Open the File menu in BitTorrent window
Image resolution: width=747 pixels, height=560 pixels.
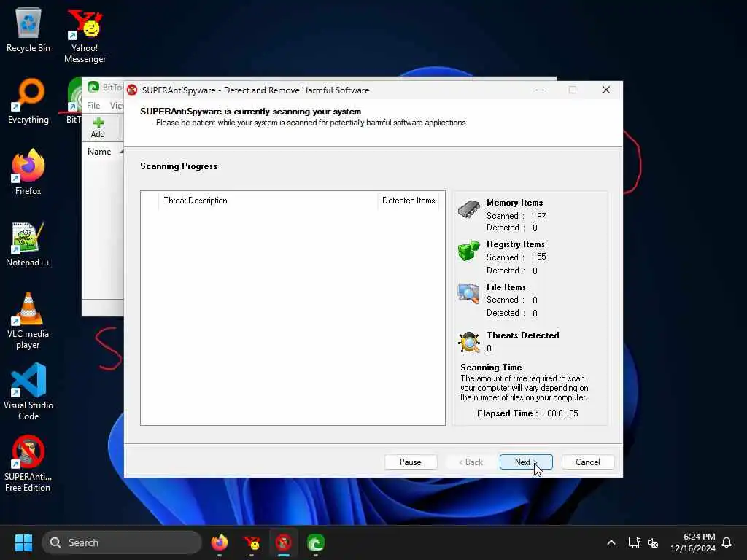pyautogui.click(x=93, y=105)
